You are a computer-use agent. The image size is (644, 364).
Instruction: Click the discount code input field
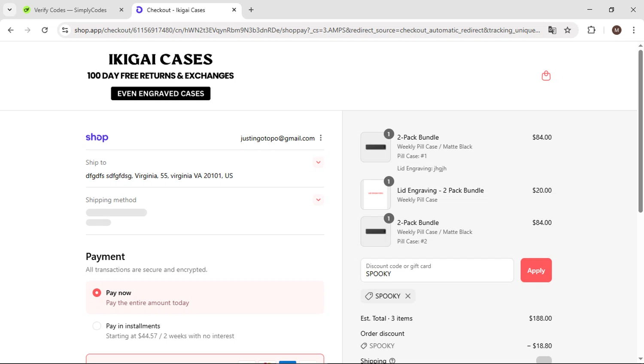(x=437, y=270)
